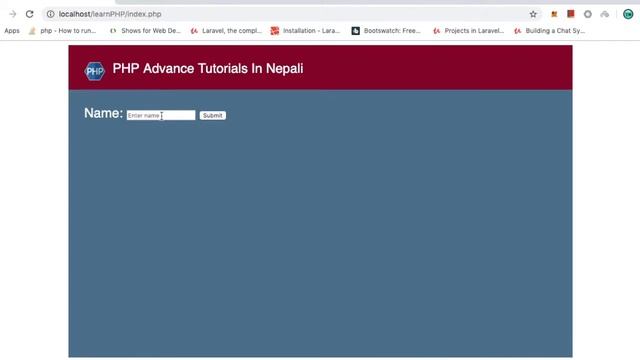Click the 'Name:' label

coord(103,113)
